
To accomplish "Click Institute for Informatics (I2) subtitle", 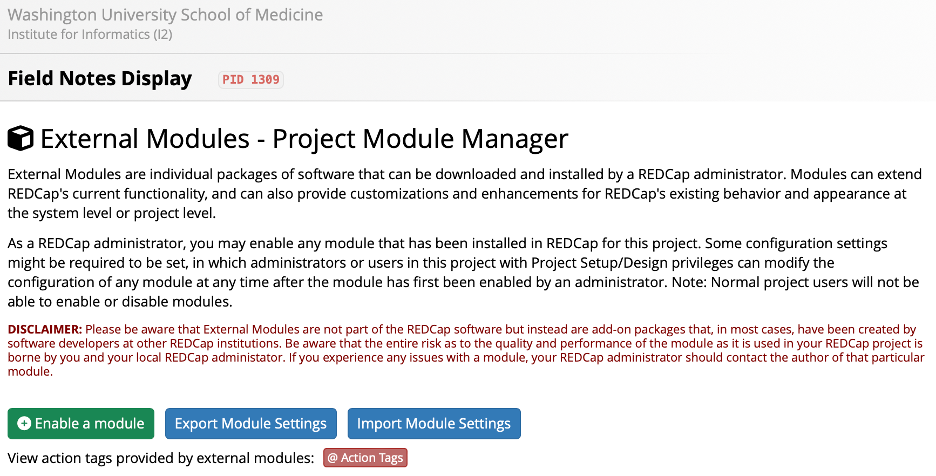I will (90, 35).
